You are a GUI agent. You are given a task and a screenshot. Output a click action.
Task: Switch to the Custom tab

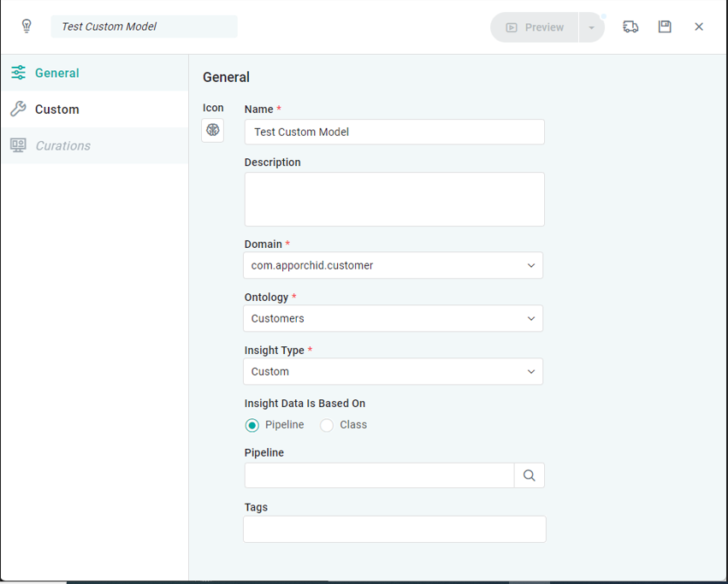pyautogui.click(x=57, y=109)
